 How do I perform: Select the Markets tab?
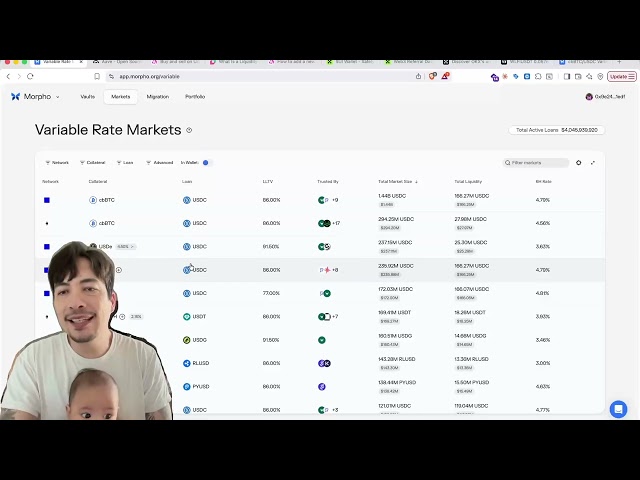pos(120,97)
